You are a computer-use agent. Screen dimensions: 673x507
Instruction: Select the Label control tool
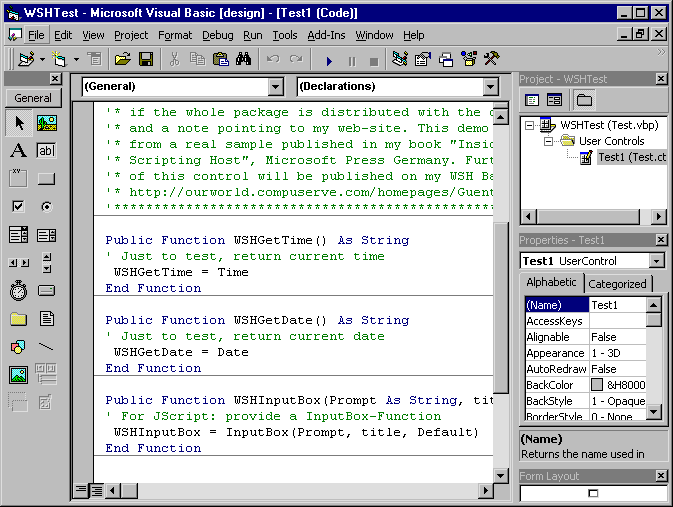coord(18,151)
